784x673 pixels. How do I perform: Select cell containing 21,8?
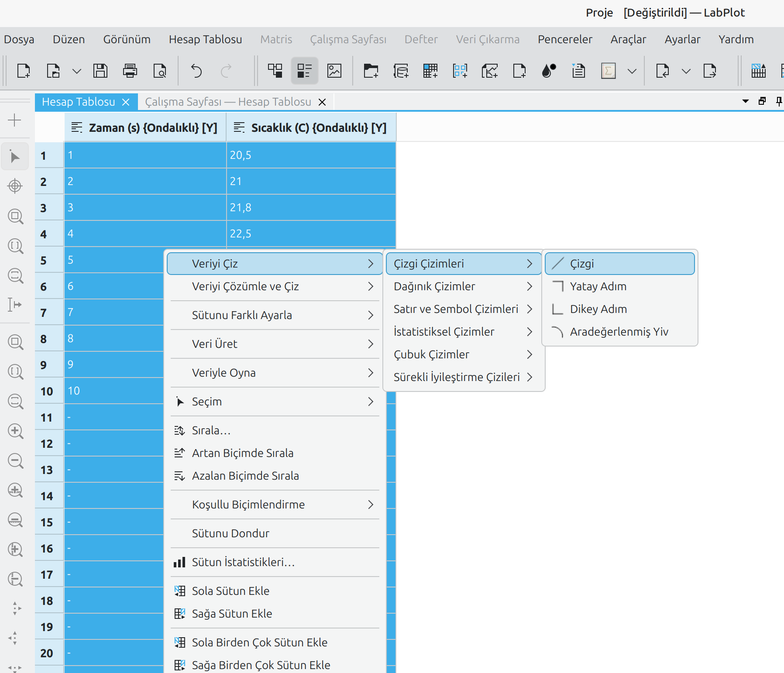(311, 207)
